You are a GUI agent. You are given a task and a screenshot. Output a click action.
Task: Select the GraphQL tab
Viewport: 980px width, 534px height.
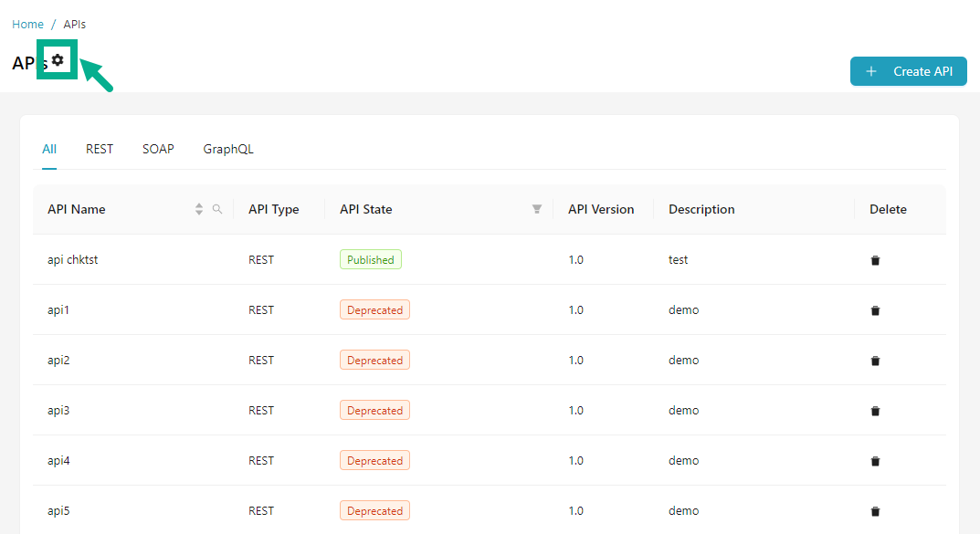228,149
